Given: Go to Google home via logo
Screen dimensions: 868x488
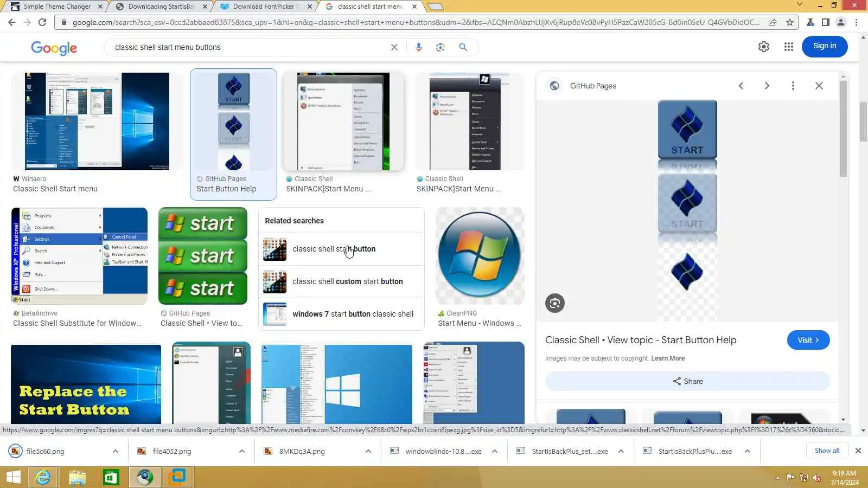Looking at the screenshot, I should 54,48.
